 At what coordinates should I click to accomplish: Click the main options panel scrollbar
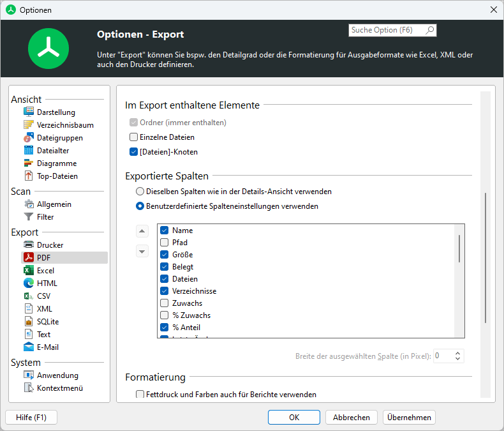(x=485, y=257)
